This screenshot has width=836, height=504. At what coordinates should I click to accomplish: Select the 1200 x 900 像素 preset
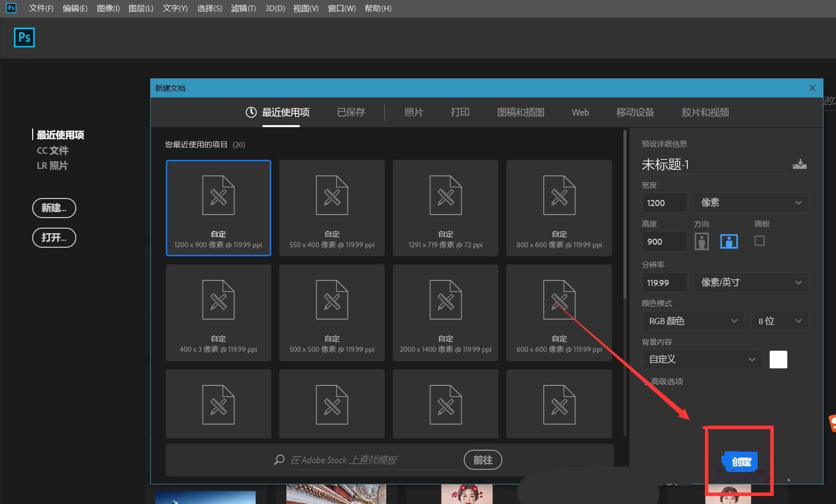click(219, 208)
